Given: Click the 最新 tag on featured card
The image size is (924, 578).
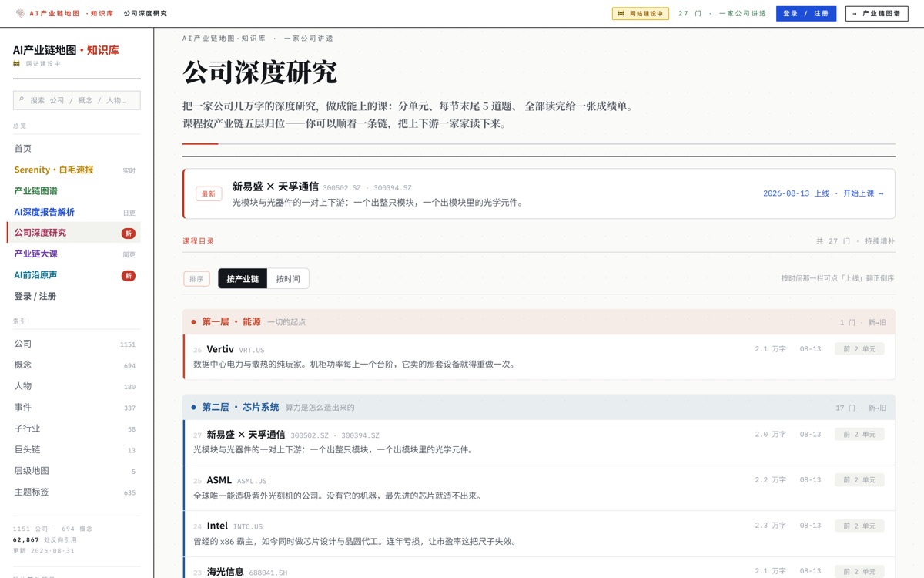Looking at the screenshot, I should pos(209,193).
